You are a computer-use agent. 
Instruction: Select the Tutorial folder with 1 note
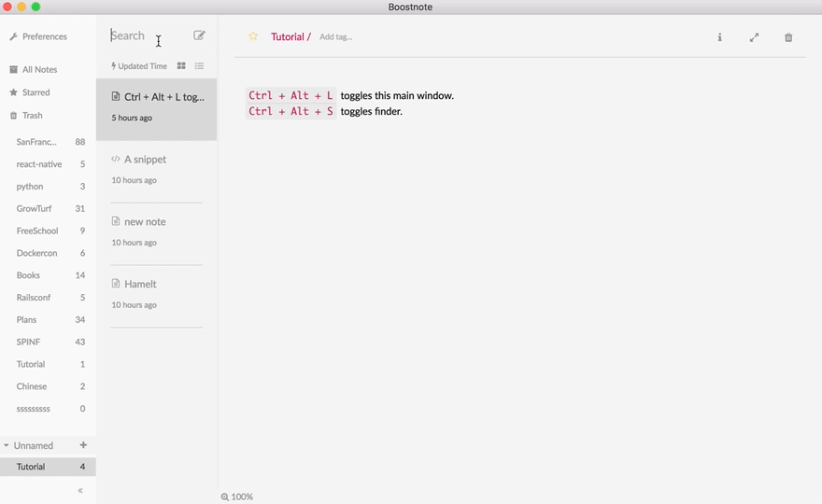pyautogui.click(x=48, y=364)
